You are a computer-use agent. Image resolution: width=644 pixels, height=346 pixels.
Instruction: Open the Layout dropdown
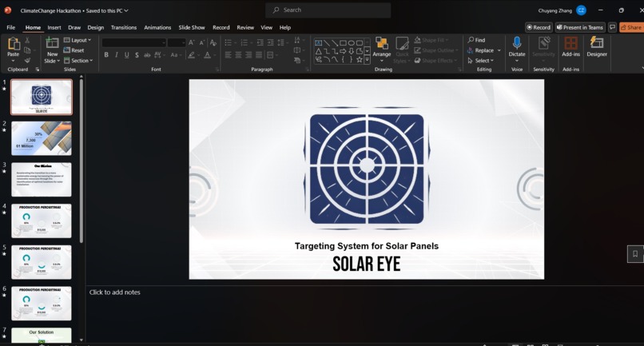click(78, 40)
